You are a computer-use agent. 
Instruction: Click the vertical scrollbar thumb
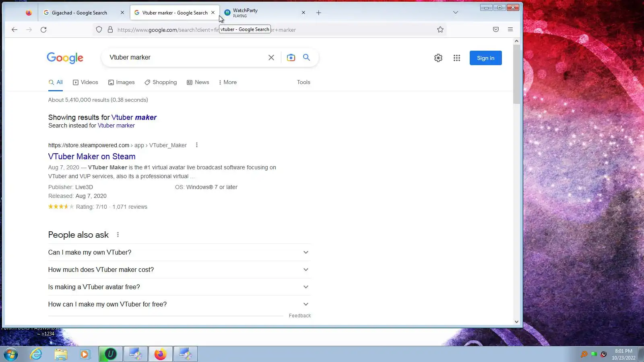coord(517,74)
